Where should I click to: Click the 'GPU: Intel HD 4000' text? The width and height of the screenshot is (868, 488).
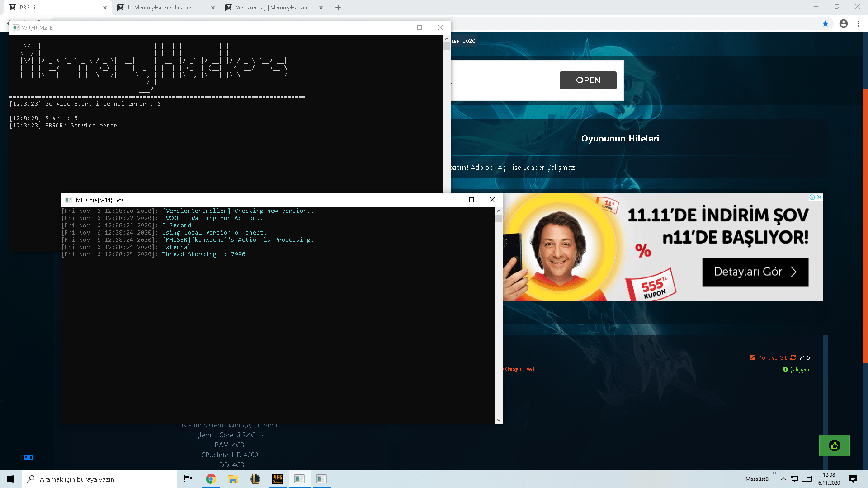(230, 455)
